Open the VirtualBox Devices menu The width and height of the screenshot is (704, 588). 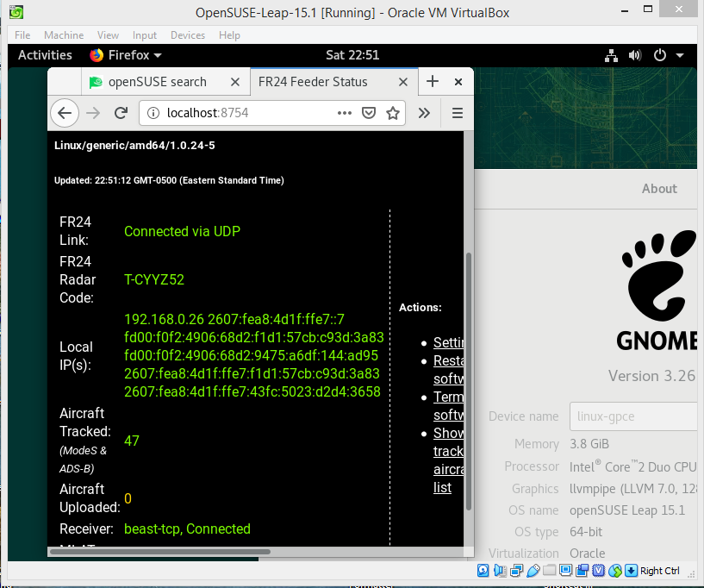pos(188,35)
